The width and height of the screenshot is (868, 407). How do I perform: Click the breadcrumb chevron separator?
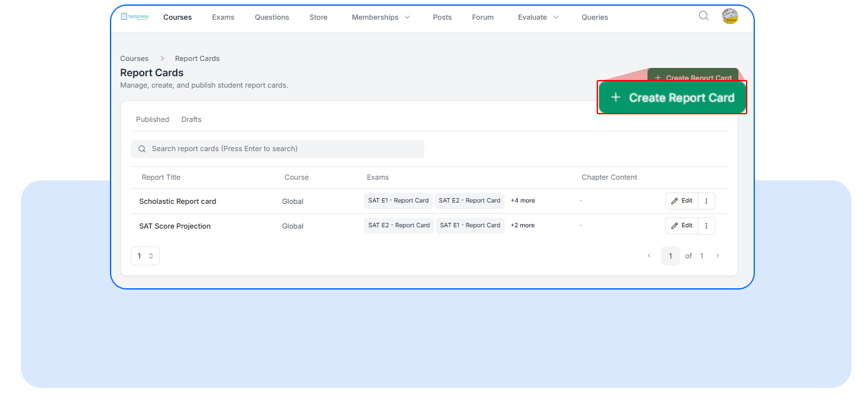[x=162, y=58]
